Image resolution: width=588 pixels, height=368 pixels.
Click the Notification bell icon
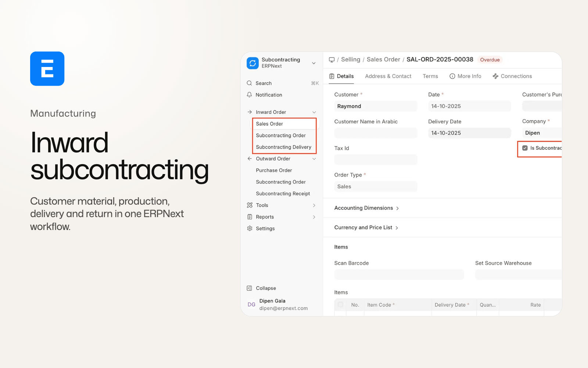pyautogui.click(x=250, y=95)
